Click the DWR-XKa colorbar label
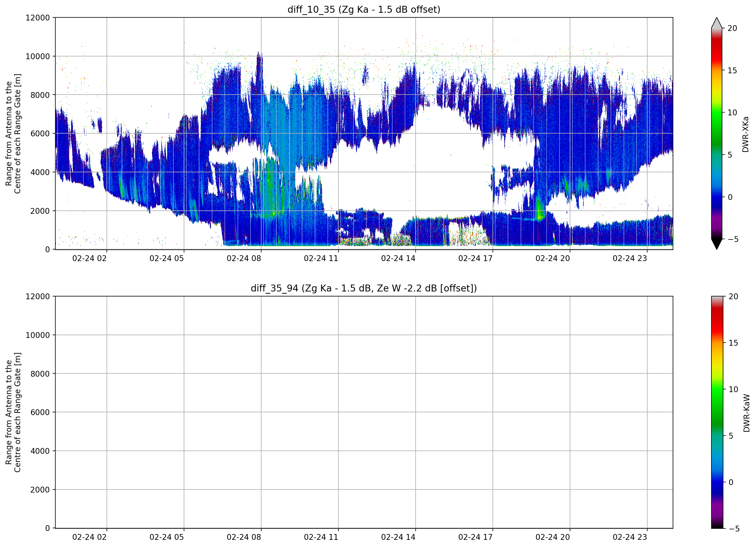The height and width of the screenshot is (547, 756). (x=746, y=134)
